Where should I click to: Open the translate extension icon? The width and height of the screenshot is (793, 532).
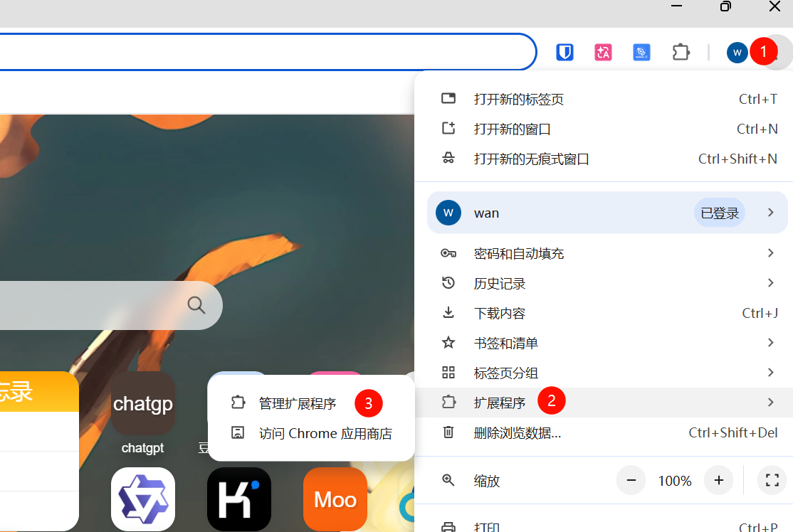603,52
